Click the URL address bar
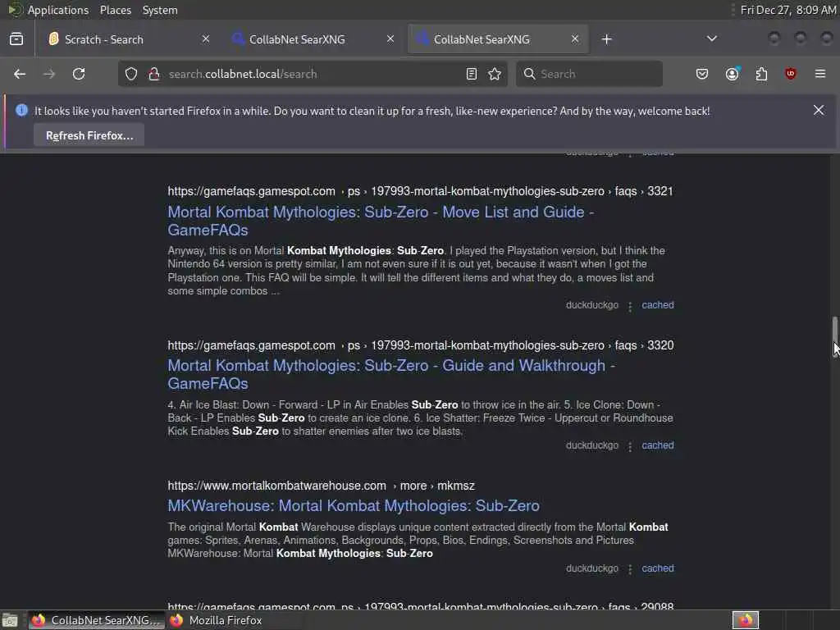 pos(313,74)
